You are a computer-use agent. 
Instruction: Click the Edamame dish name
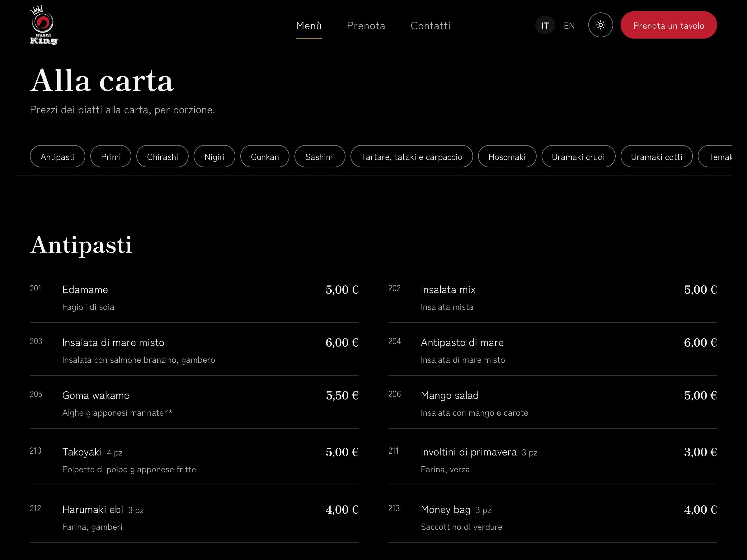pyautogui.click(x=85, y=290)
